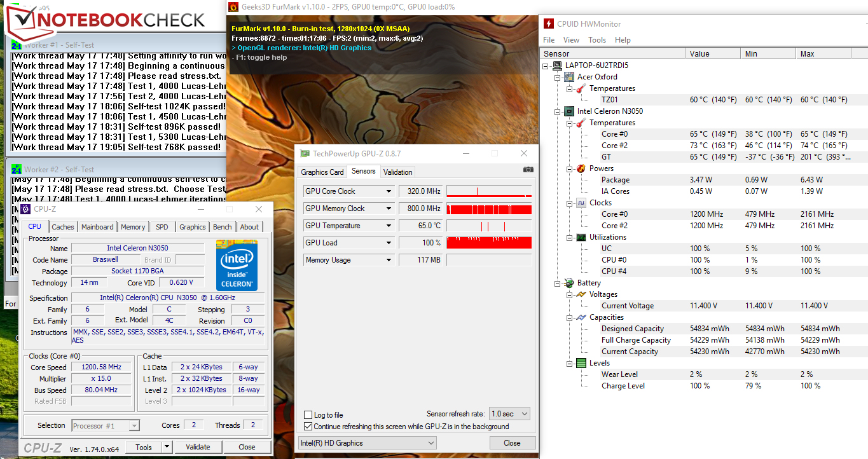
Task: Select the TZ01 sensor row
Action: coord(705,100)
